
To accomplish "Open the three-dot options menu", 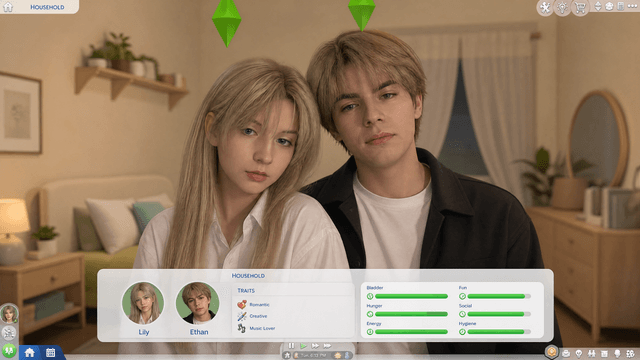I will pyautogui.click(x=632, y=6).
